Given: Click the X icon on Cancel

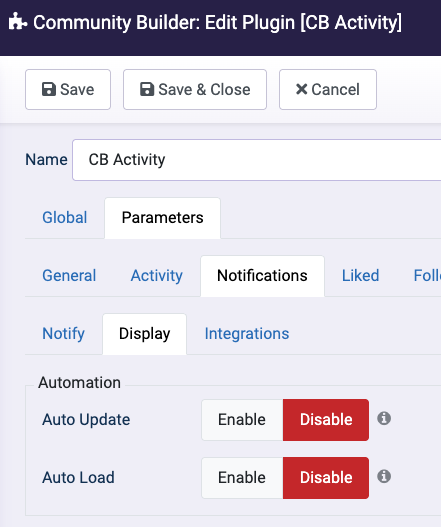Looking at the screenshot, I should [302, 89].
